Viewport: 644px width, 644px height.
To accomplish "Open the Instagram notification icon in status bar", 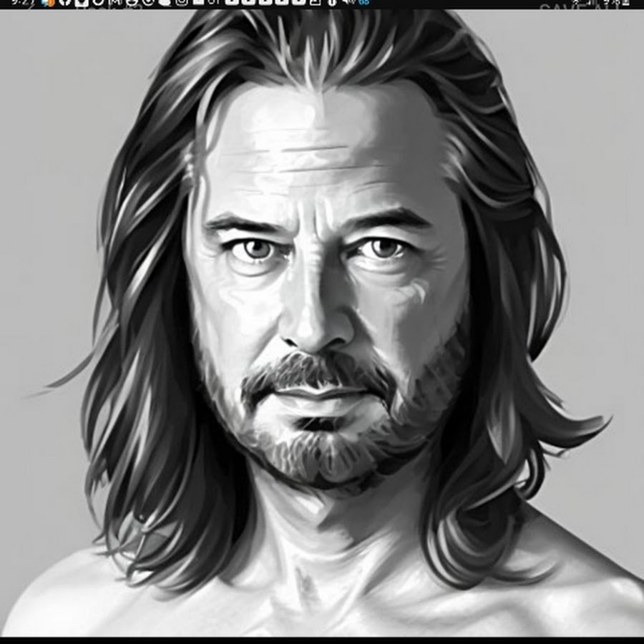I will (x=181, y=2).
